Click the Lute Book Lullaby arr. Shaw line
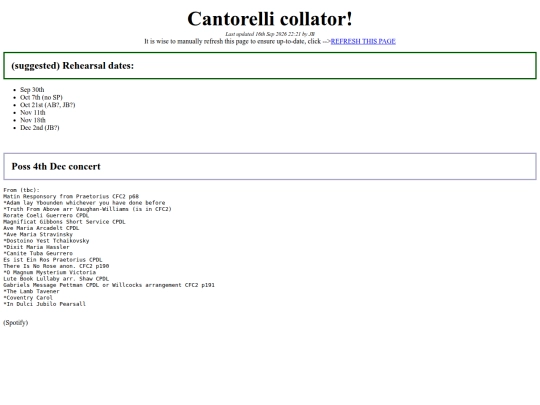 coord(56,279)
